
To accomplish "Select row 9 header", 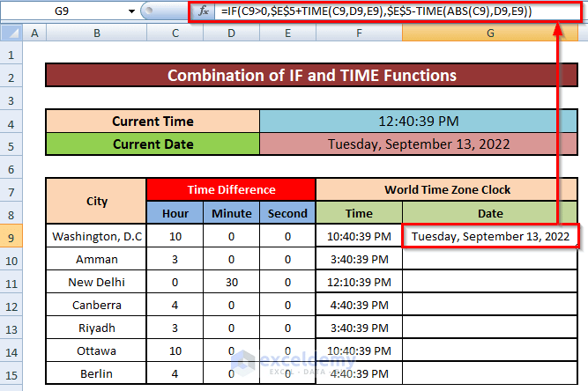I will (11, 238).
